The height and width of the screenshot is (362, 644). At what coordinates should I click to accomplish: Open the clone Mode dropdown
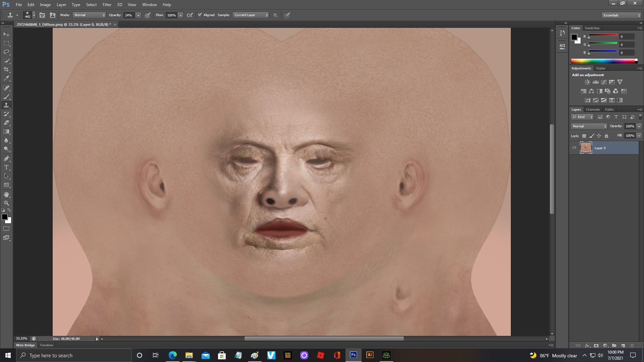[x=89, y=15]
